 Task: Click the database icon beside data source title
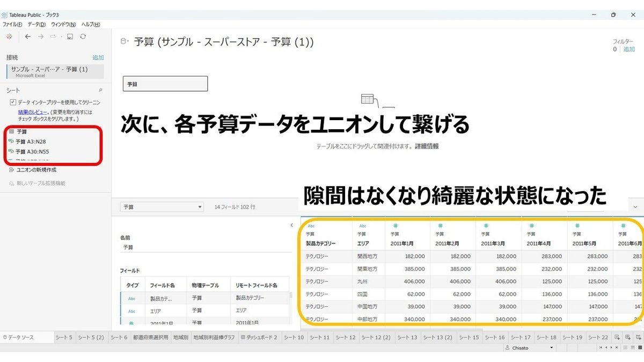point(125,41)
